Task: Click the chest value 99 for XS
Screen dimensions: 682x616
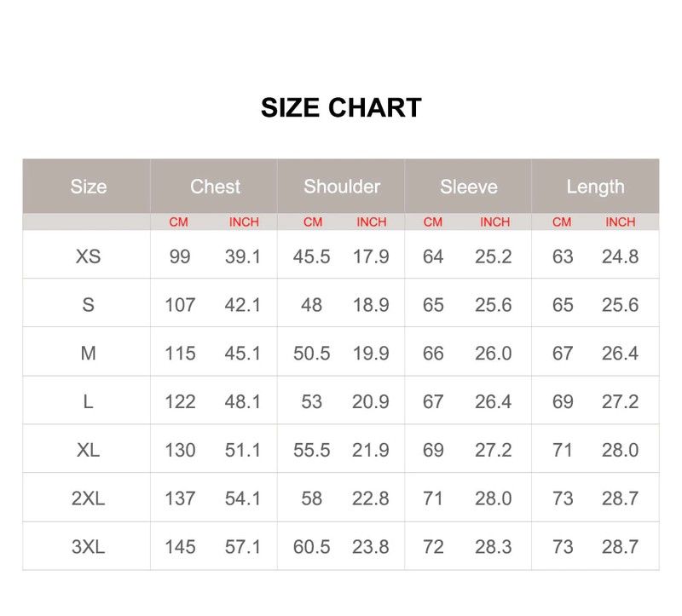Action: coord(180,256)
